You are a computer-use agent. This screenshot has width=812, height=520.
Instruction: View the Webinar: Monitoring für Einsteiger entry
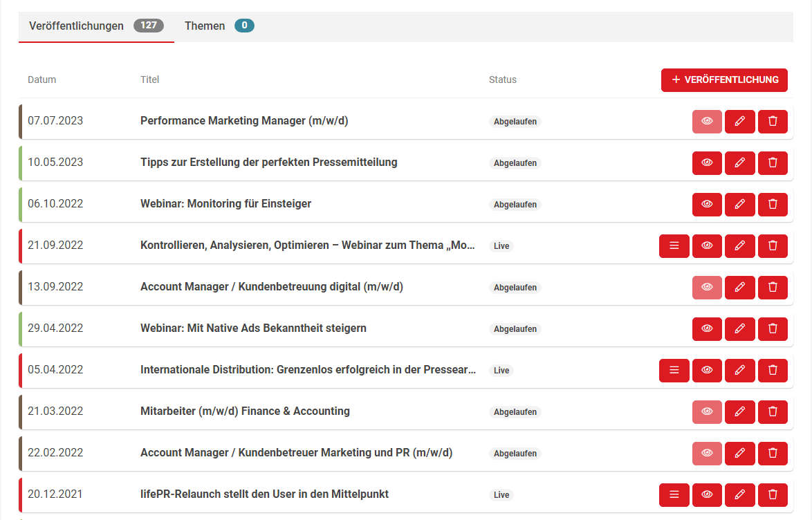pos(707,204)
